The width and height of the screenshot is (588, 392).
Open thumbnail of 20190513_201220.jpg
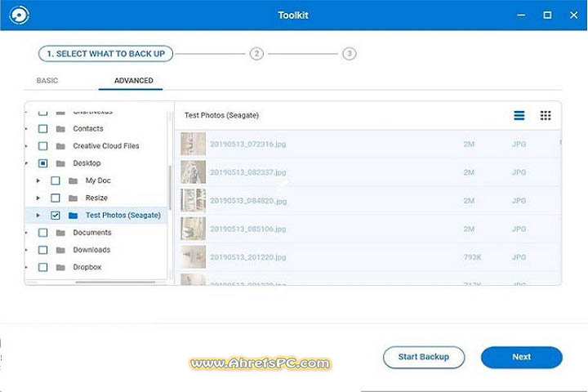193,257
